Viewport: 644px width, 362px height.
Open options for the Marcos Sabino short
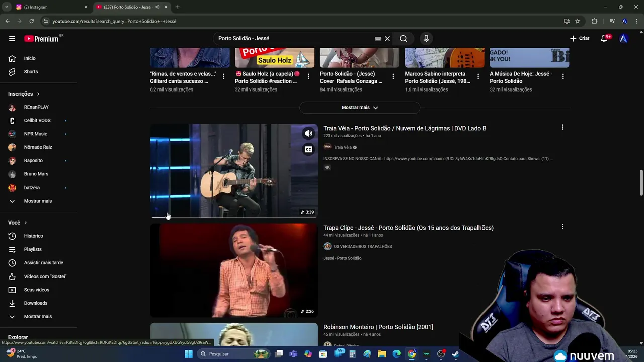coord(478,77)
